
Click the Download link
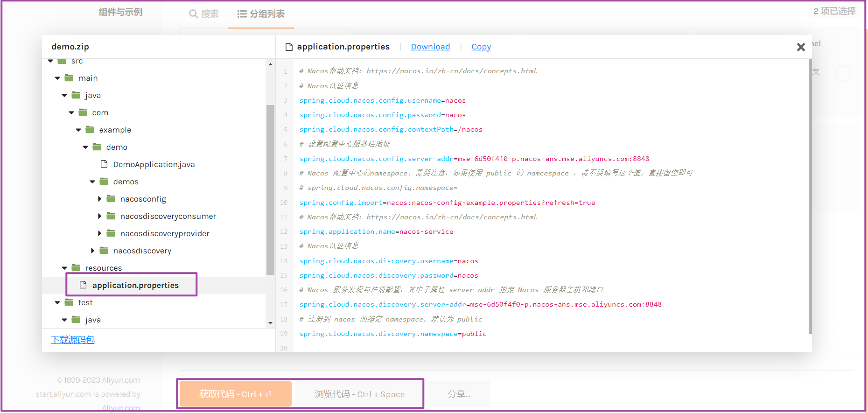(430, 47)
